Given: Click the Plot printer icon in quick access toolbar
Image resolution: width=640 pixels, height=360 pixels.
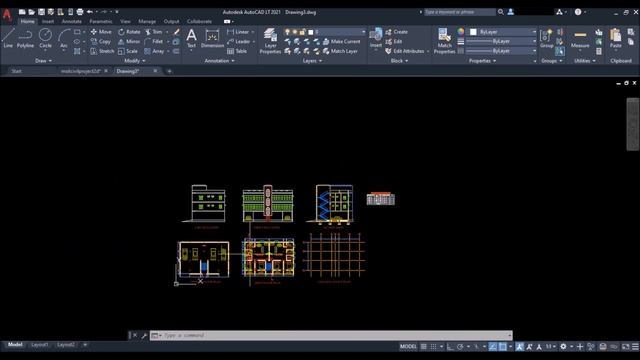Looking at the screenshot, I should 80,12.
